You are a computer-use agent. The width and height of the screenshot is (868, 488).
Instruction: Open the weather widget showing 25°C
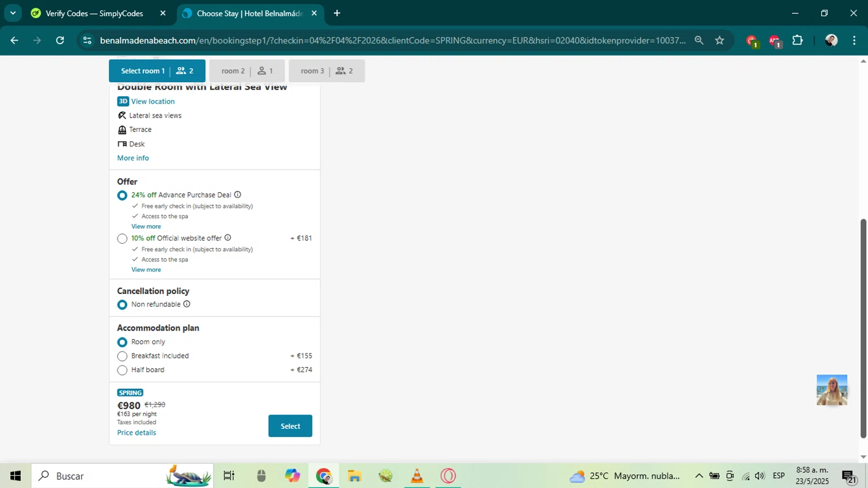pos(624,476)
